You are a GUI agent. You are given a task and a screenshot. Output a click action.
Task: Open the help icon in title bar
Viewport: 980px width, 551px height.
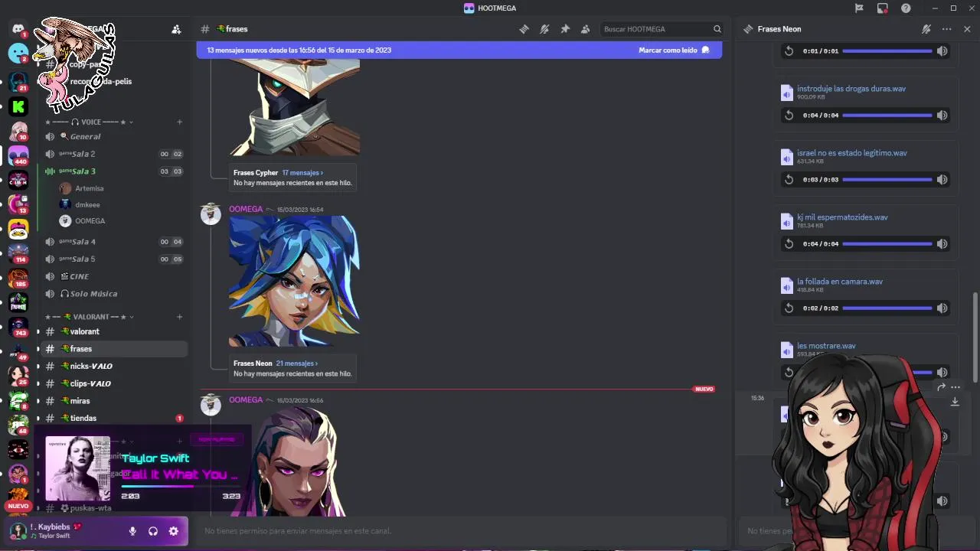point(906,8)
